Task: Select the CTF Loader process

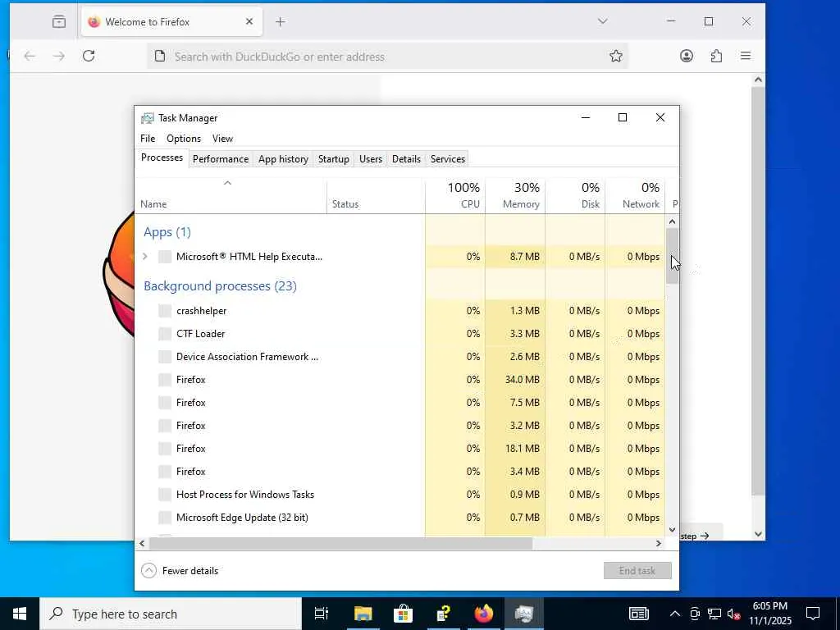Action: (399, 334)
